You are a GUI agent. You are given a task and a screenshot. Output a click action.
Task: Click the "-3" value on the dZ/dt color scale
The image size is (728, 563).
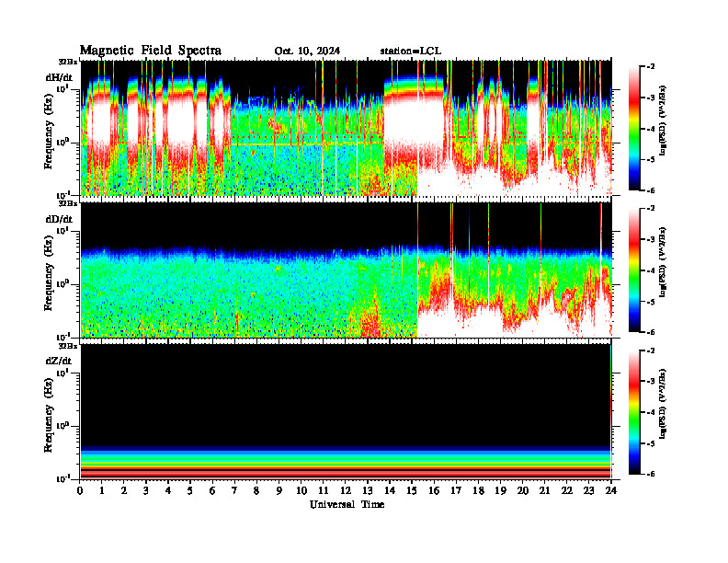click(x=651, y=382)
